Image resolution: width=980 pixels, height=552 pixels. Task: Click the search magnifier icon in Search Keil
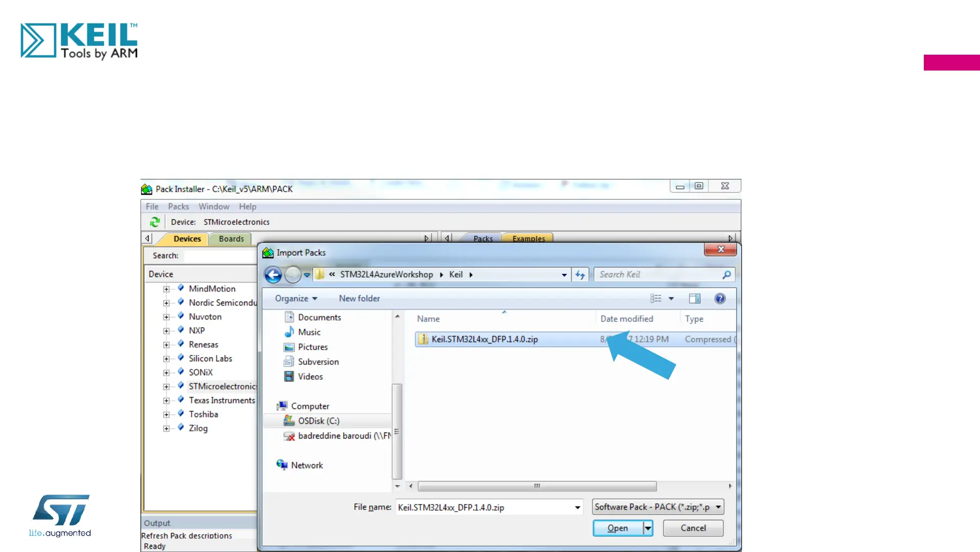coord(727,275)
